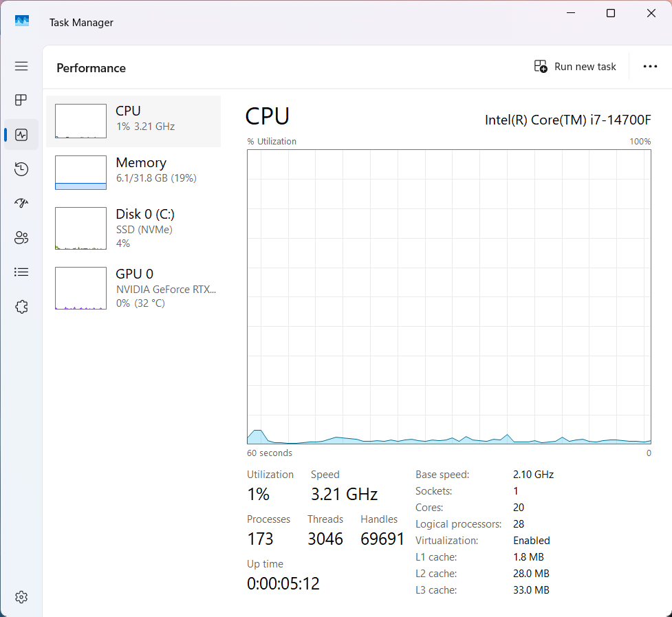Viewport: 672px width, 617px height.
Task: Click the Task Manager app icon
Action: [22, 21]
